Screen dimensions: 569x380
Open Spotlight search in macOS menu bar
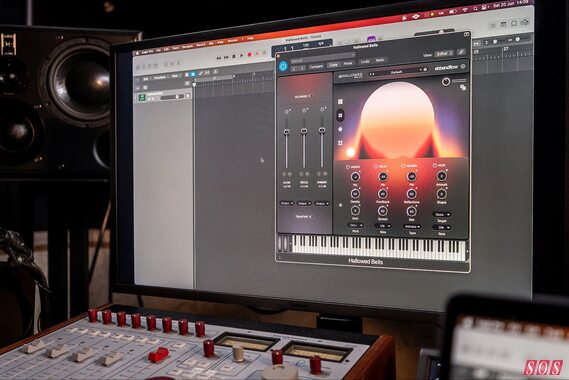(x=475, y=8)
